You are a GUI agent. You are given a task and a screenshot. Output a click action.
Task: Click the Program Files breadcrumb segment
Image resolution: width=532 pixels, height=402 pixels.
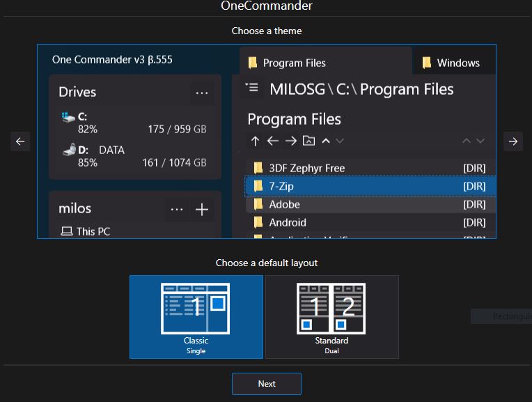407,89
